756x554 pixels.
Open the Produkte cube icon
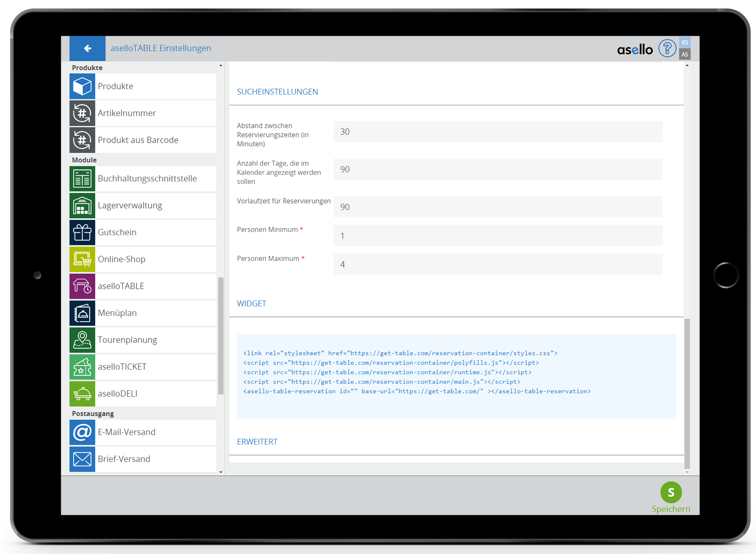tap(82, 87)
